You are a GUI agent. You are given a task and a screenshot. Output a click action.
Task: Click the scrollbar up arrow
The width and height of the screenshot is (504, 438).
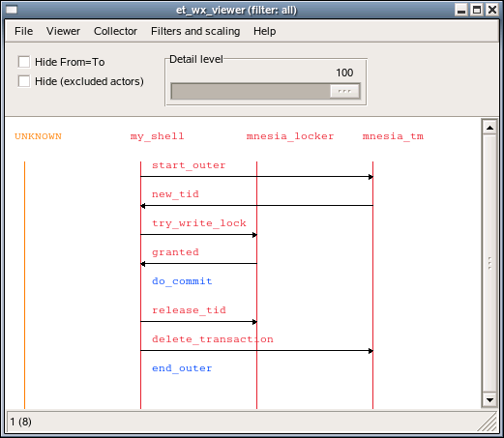coord(489,128)
